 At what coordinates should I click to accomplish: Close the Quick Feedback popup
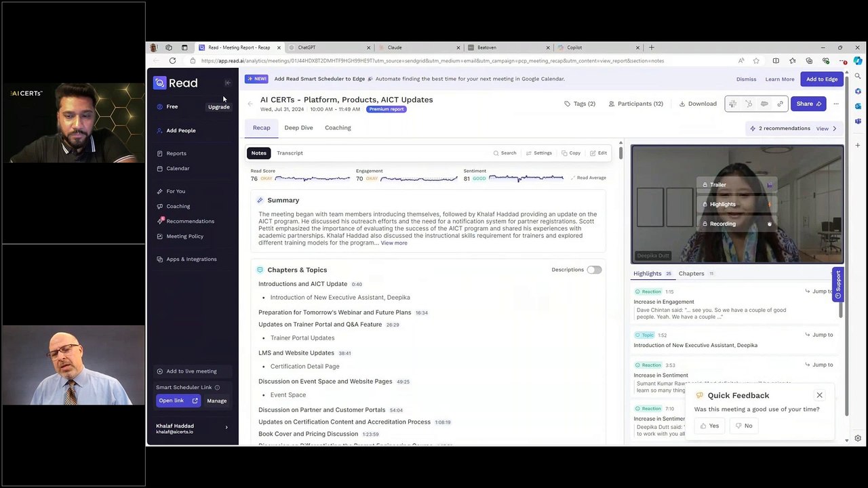click(x=819, y=395)
